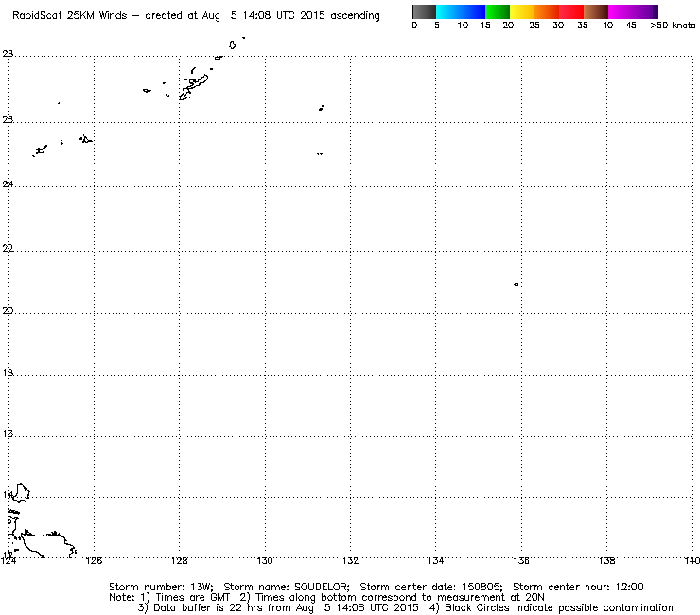Click the yellow 20-25 knots color band
The height and width of the screenshot is (615, 700).
click(x=522, y=11)
